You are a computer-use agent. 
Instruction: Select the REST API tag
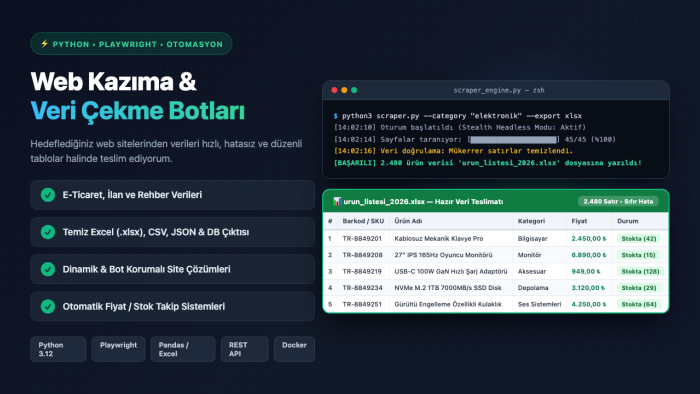pyautogui.click(x=245, y=349)
